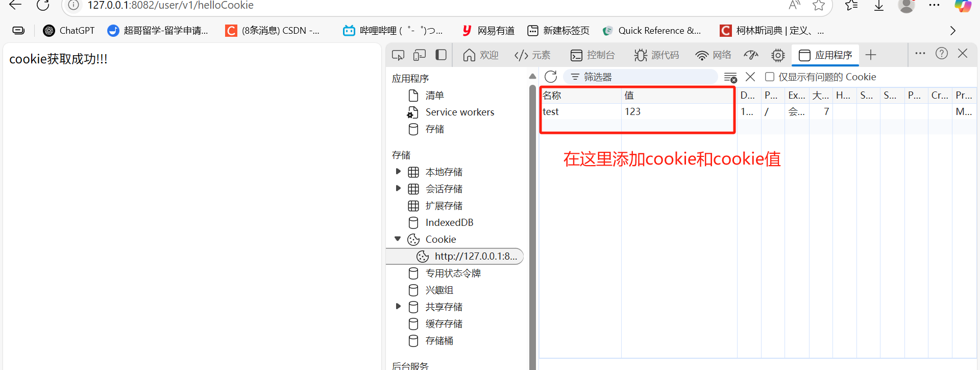The width and height of the screenshot is (980, 370).
Task: Open browser settings and more menu
Action: pos(934,5)
